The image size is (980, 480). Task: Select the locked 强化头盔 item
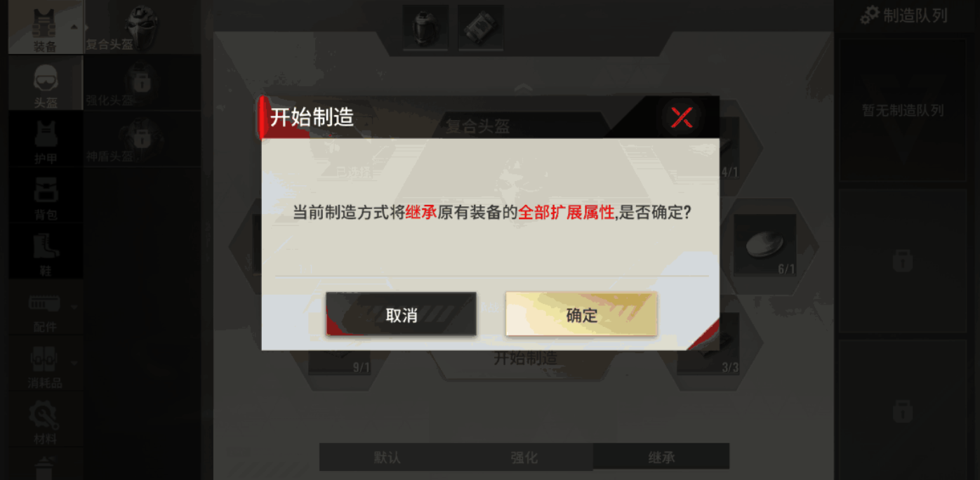(142, 83)
